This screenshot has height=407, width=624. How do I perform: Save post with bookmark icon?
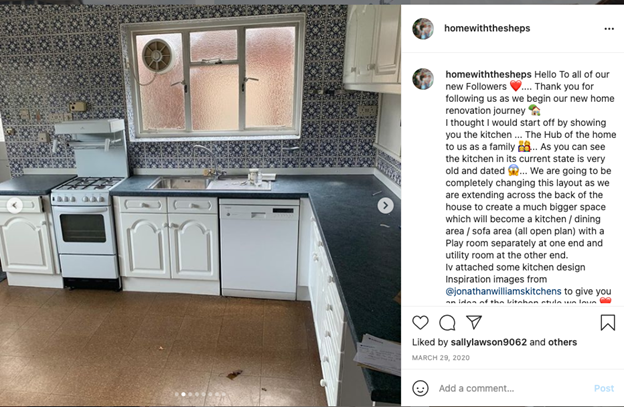pyautogui.click(x=607, y=323)
